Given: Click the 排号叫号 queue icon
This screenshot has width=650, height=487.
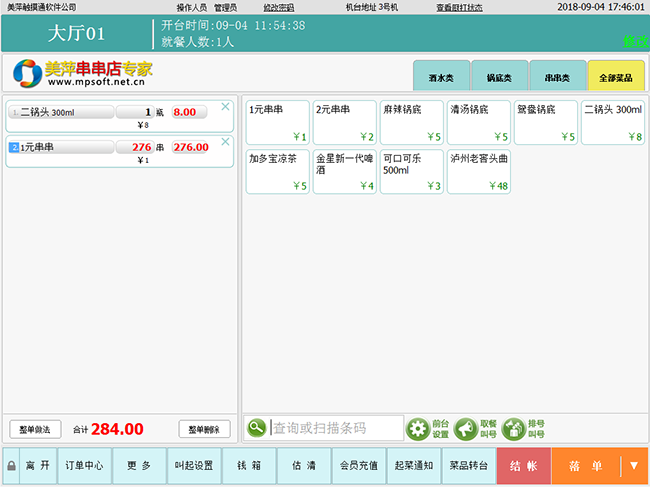Looking at the screenshot, I should (x=513, y=428).
